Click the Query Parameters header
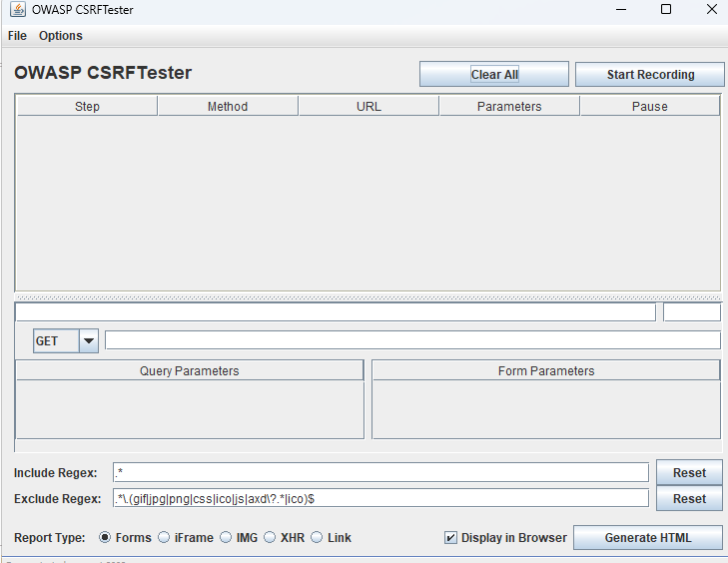 point(190,371)
